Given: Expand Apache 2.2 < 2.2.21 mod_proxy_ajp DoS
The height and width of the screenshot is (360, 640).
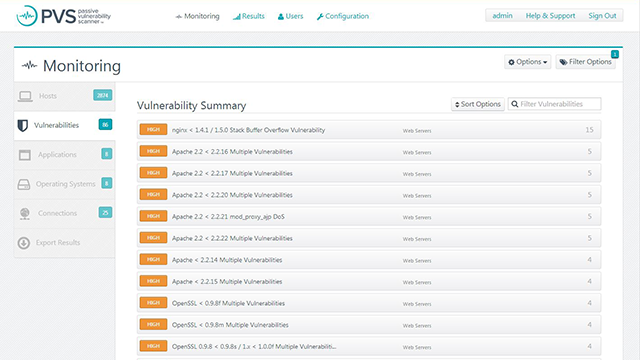Looking at the screenshot, I should click(x=369, y=216).
